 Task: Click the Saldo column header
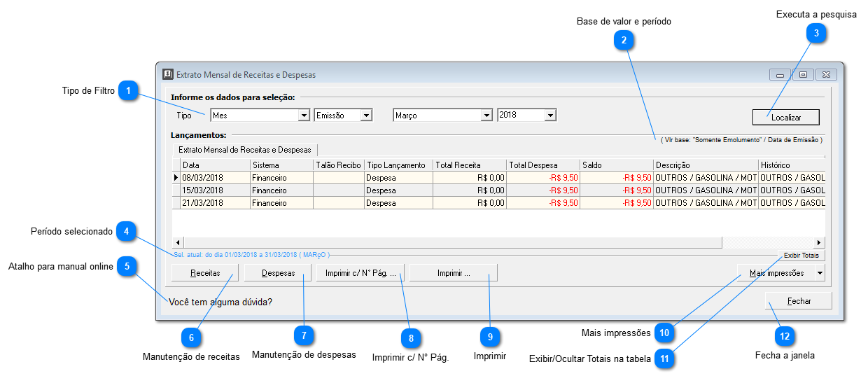pos(617,165)
